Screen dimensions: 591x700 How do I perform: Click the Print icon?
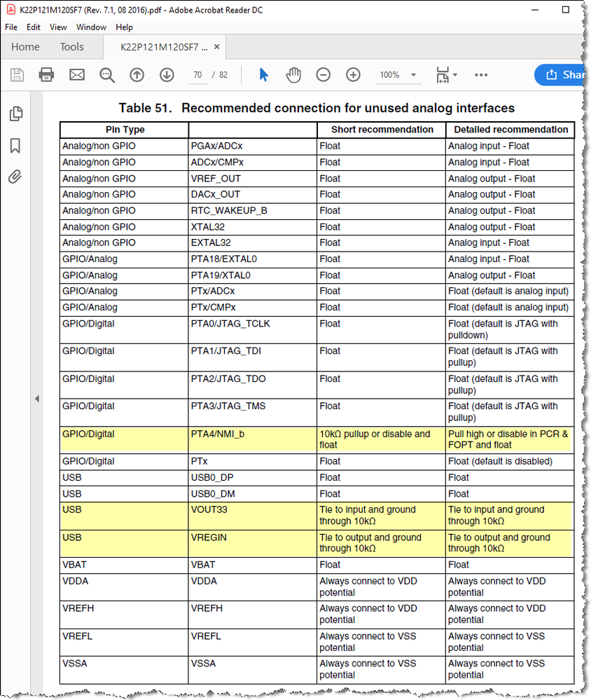tap(46, 74)
